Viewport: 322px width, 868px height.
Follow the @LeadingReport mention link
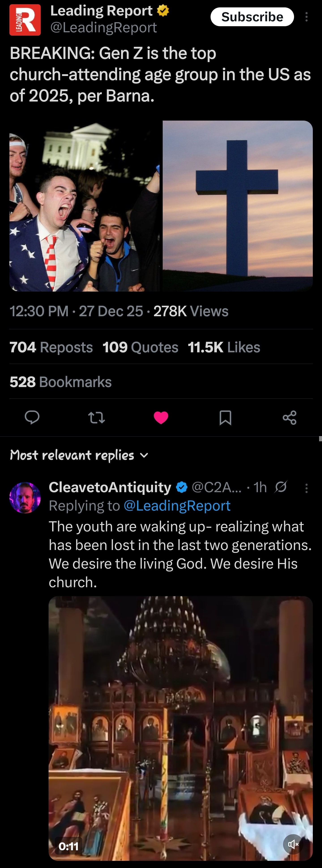click(177, 505)
